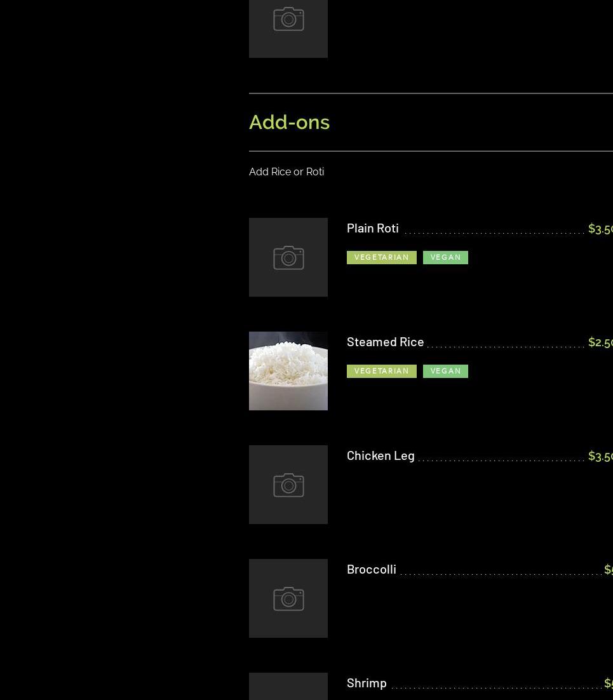Click the Vegan tag under Steamed Rice
The image size is (613, 700).
[445, 371]
